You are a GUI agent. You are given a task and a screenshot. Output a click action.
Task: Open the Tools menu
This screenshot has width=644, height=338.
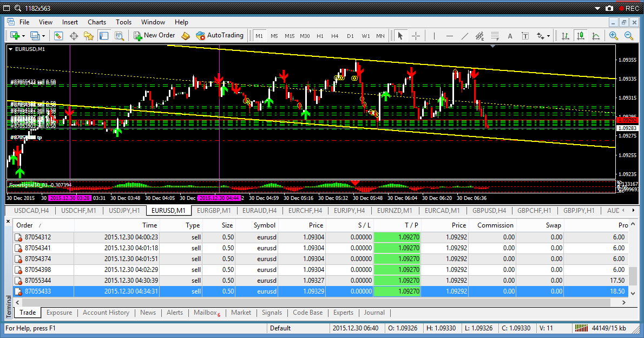[x=123, y=22]
